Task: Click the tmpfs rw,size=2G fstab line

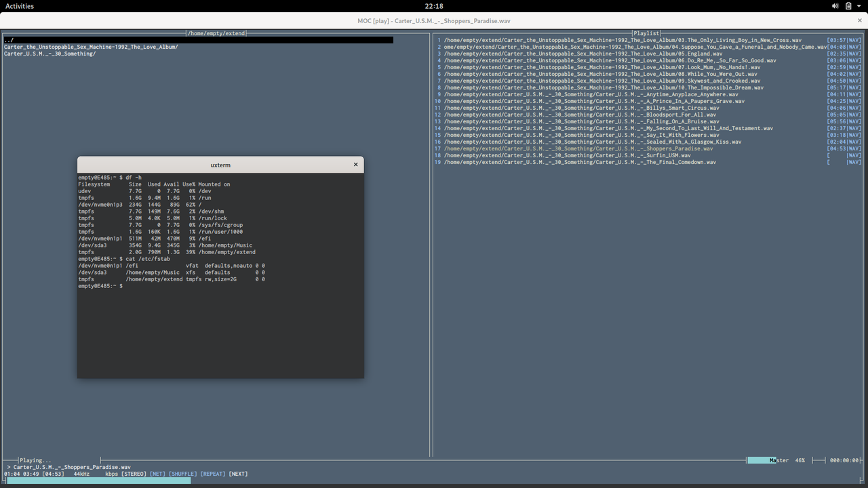Action: point(172,279)
